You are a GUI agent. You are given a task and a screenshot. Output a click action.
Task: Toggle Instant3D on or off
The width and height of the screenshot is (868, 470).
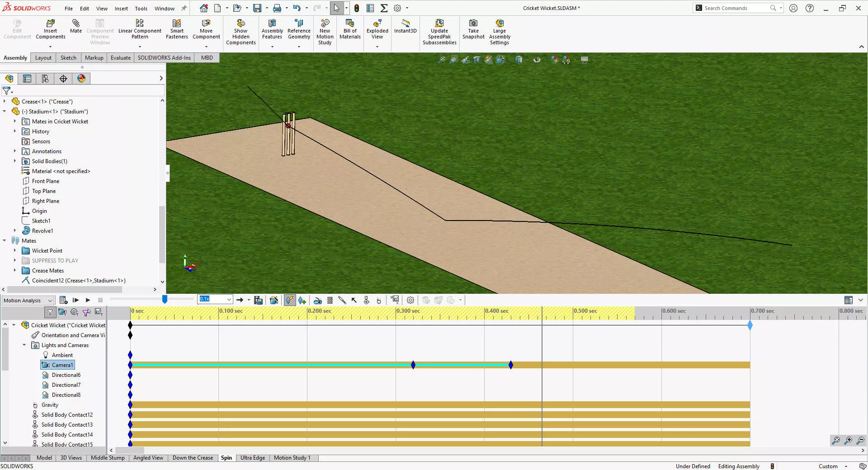click(x=405, y=26)
